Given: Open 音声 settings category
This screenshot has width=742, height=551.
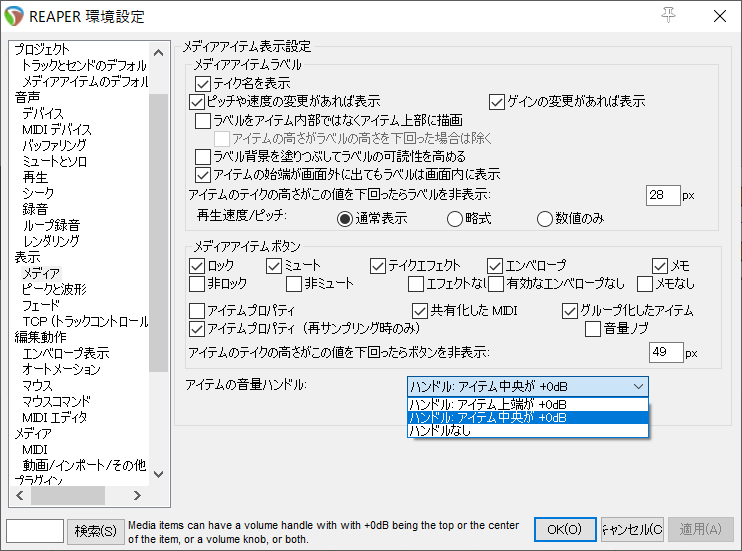Looking at the screenshot, I should (27, 97).
